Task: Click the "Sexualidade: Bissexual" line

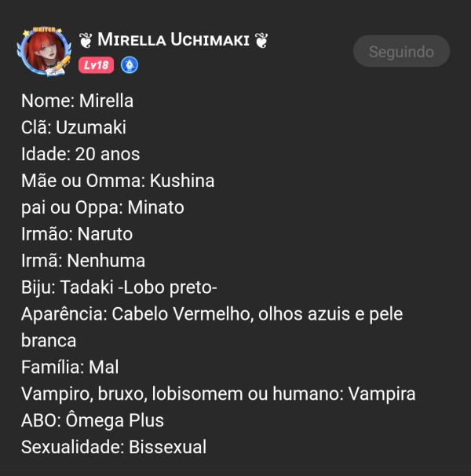Action: (114, 447)
